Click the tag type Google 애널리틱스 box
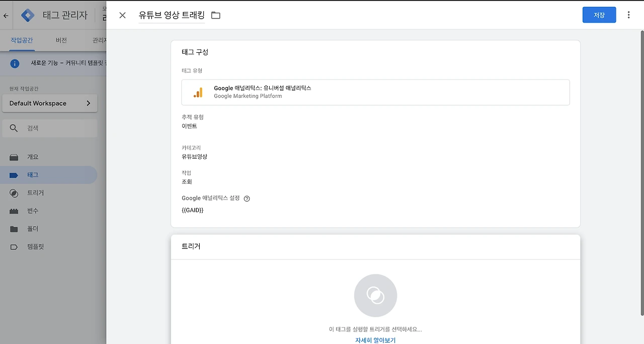The width and height of the screenshot is (644, 344). click(x=375, y=92)
